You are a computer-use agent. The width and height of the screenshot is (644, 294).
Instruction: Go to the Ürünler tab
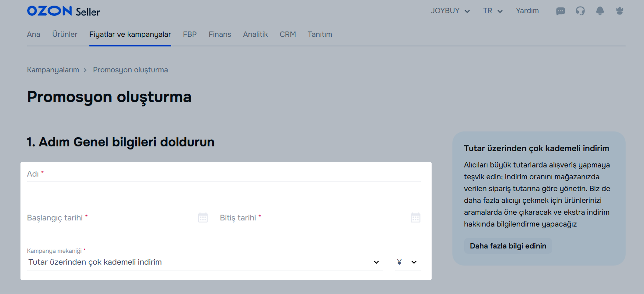65,34
